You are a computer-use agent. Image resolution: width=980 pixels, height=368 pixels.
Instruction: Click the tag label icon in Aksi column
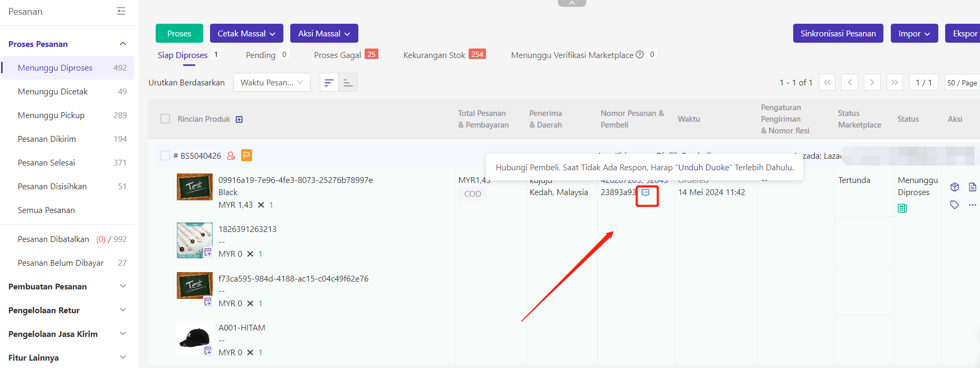pos(954,205)
